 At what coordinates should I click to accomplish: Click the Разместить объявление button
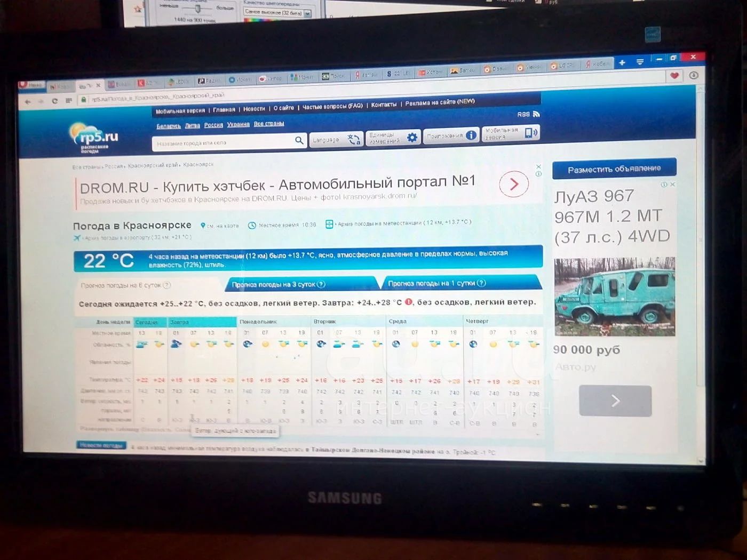[x=615, y=169]
